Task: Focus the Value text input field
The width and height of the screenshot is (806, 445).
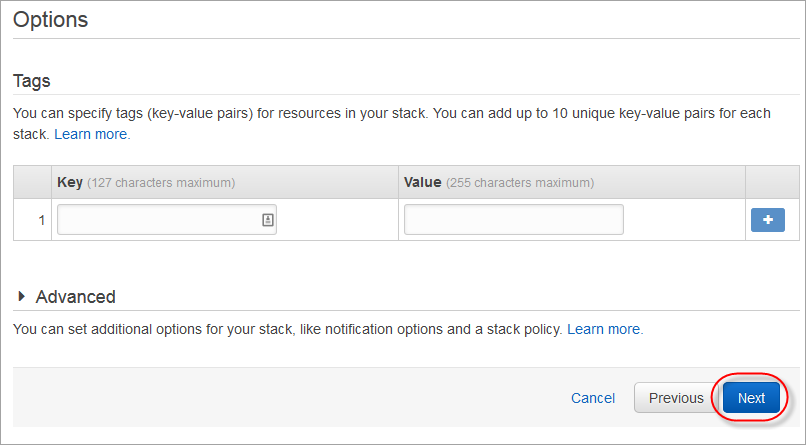Action: pos(513,220)
